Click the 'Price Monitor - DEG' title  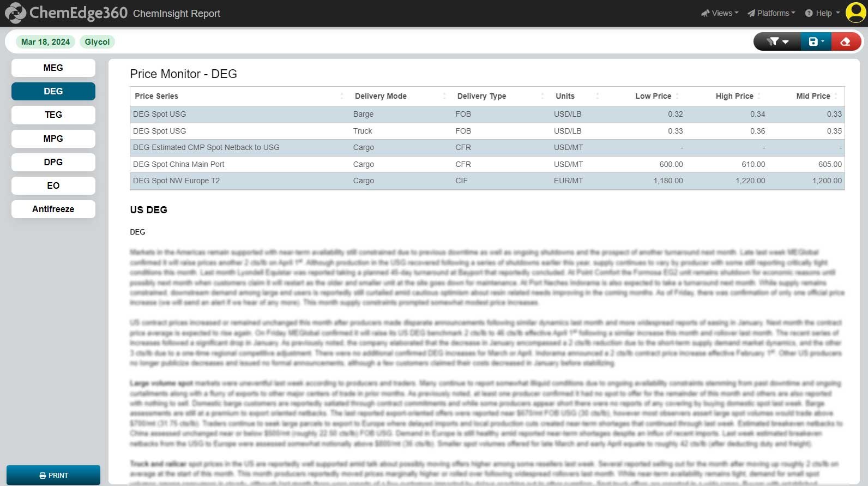click(x=183, y=74)
